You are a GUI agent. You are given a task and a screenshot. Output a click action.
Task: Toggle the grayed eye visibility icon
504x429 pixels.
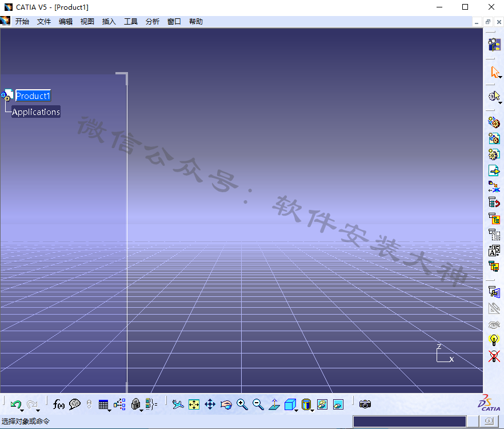tap(494, 324)
